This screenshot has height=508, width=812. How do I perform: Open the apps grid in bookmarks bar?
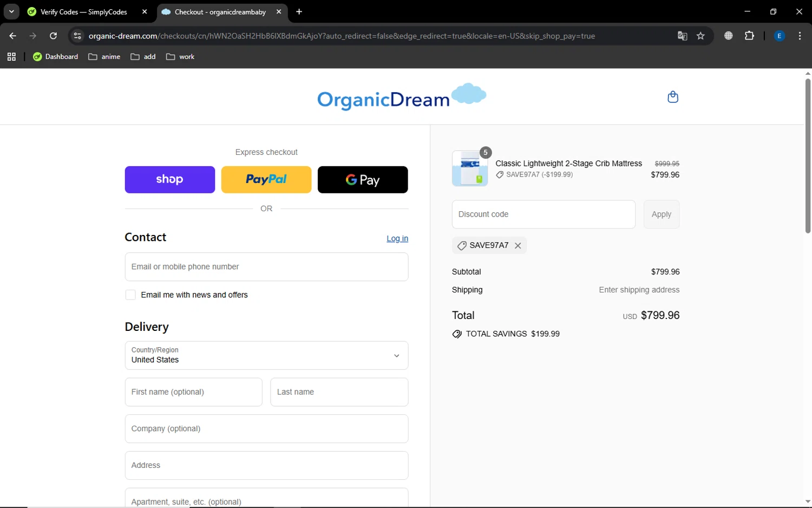tap(11, 56)
